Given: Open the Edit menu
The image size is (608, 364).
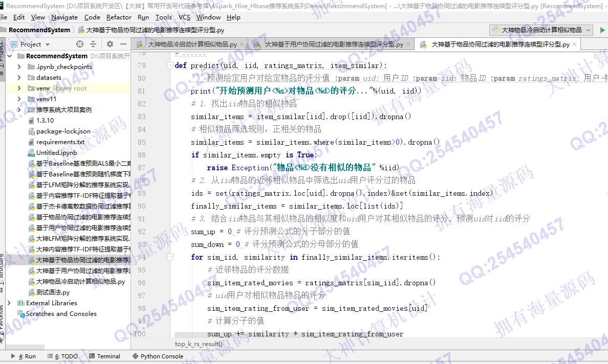Looking at the screenshot, I should pos(18,17).
